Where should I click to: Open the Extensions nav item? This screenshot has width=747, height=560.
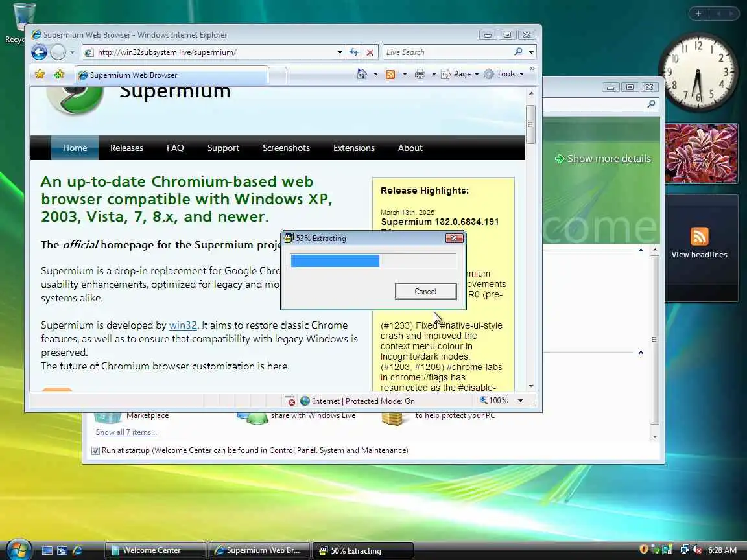tap(354, 148)
